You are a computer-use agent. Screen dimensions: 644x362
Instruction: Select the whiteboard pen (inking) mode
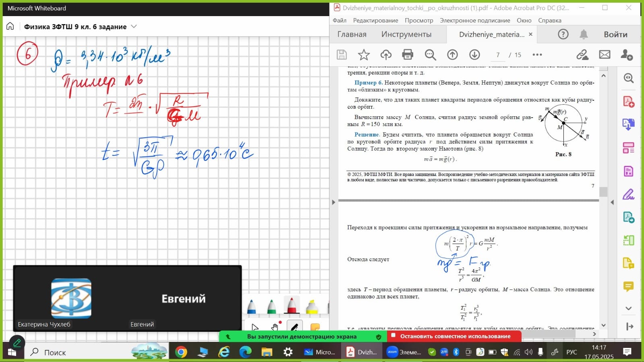pos(294,327)
